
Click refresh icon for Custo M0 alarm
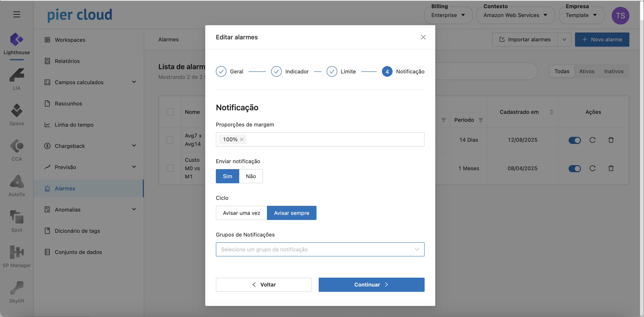[x=592, y=168]
